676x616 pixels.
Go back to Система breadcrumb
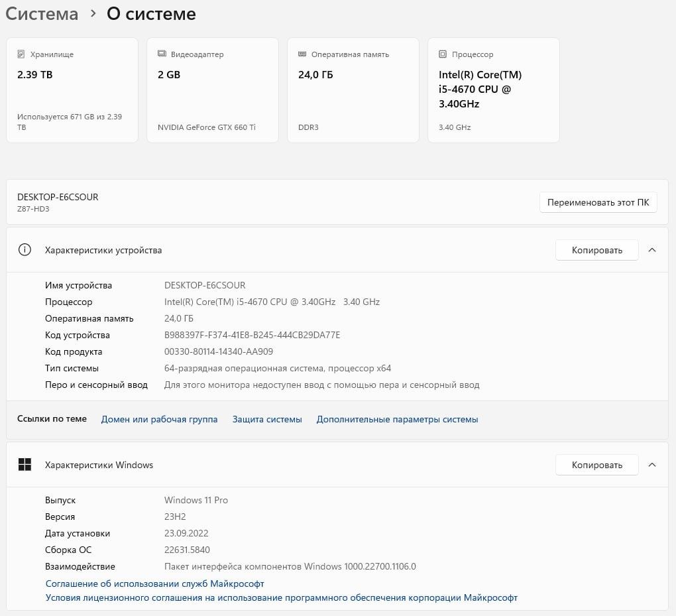[x=42, y=14]
